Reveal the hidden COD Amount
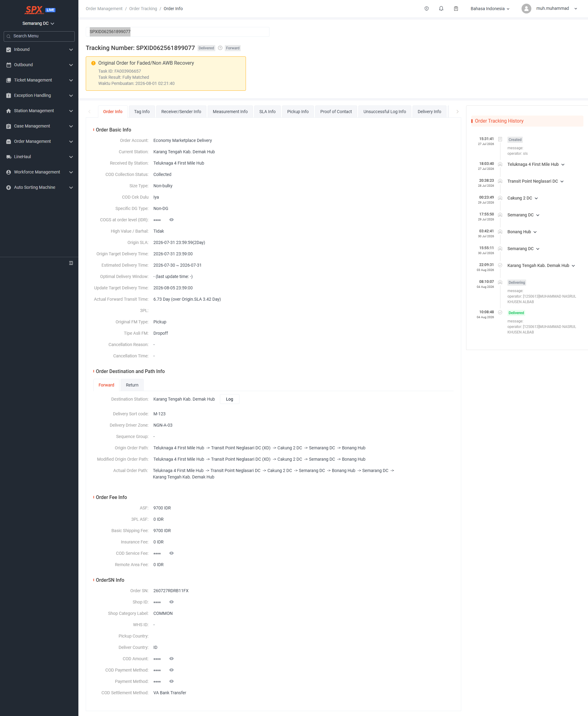The height and width of the screenshot is (716, 588). [x=171, y=658]
